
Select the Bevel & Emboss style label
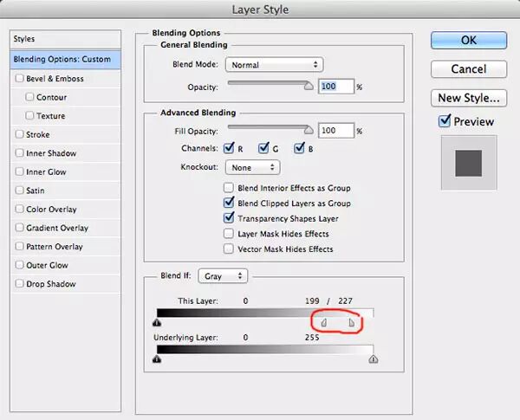click(x=55, y=79)
